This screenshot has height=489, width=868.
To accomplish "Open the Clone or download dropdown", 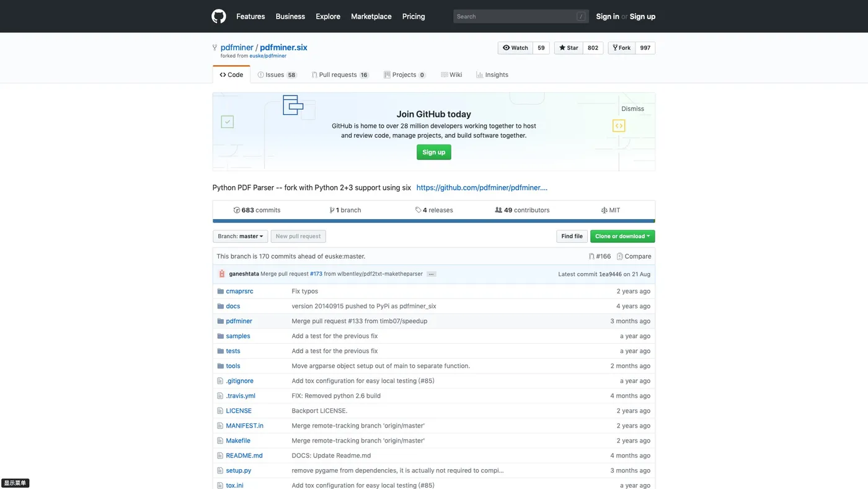I will (622, 236).
